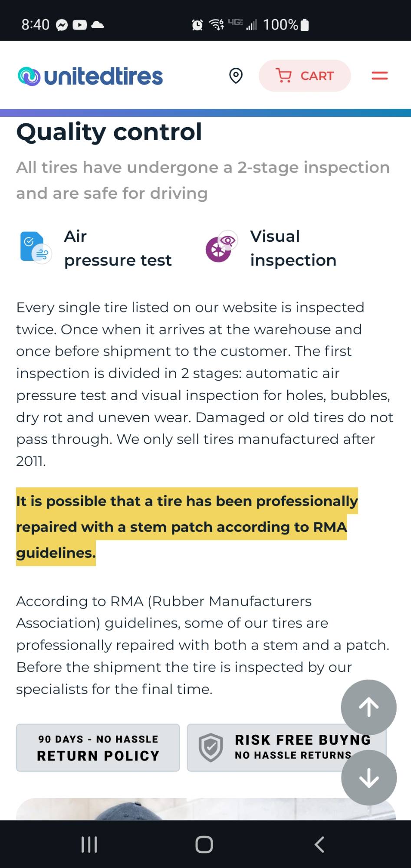Open the shopping CART button

305,76
